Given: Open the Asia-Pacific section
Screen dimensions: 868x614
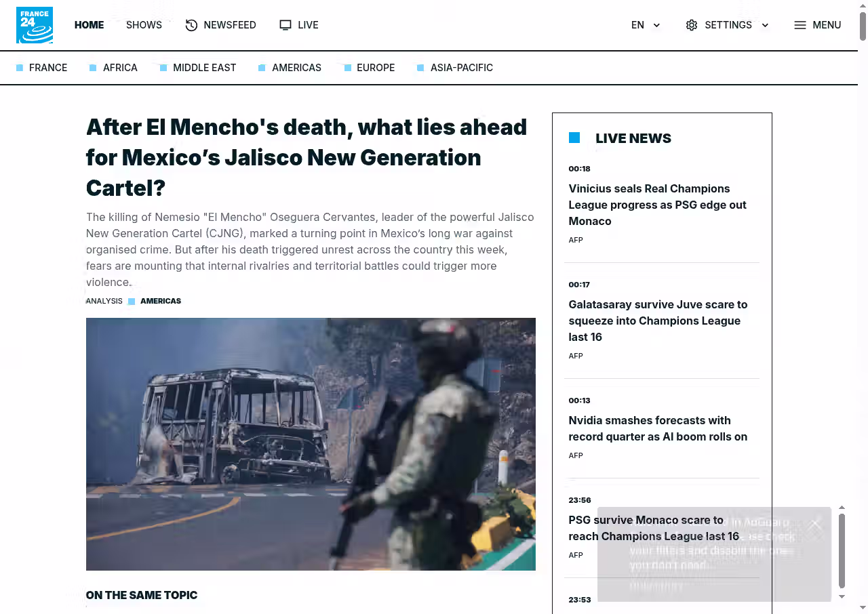Looking at the screenshot, I should pyautogui.click(x=461, y=68).
